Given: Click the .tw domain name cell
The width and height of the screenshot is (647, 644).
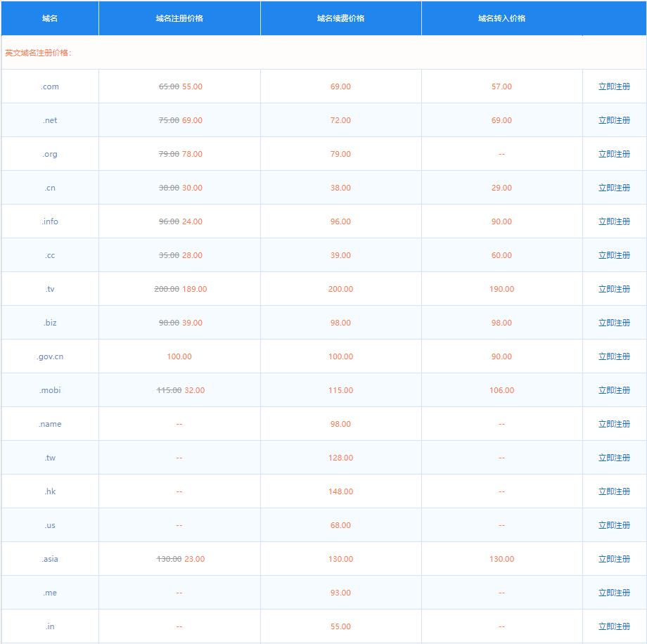Looking at the screenshot, I should click(x=50, y=458).
